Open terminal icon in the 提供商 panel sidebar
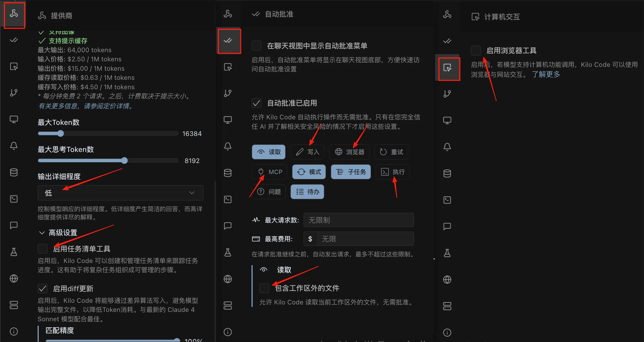This screenshot has width=644, height=342. (x=14, y=199)
